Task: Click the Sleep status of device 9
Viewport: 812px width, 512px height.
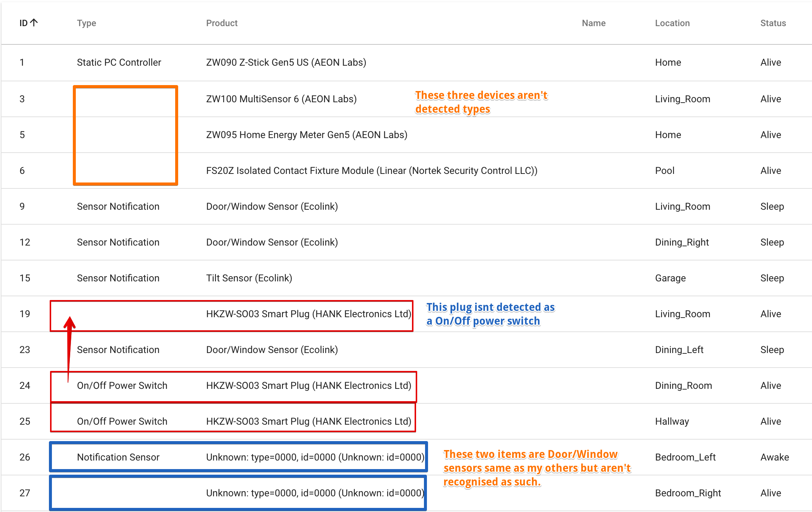Action: 772,206
